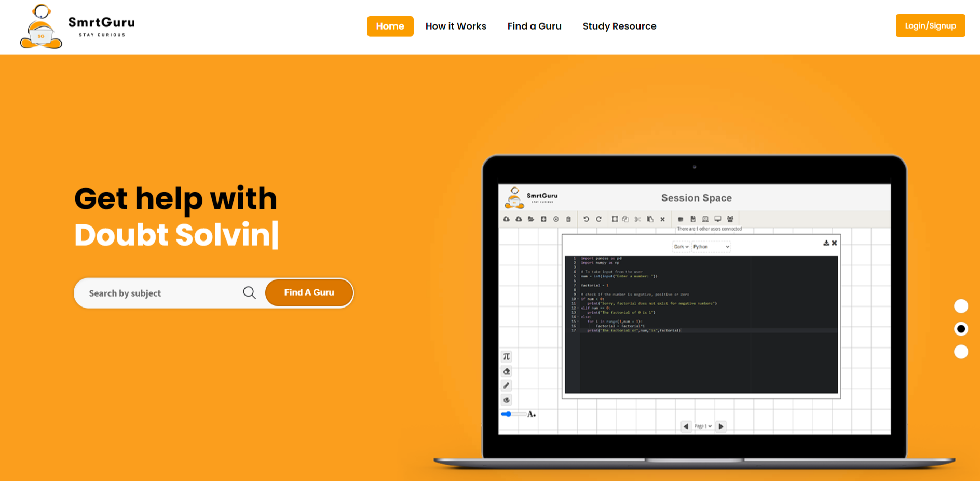Image resolution: width=980 pixels, height=481 pixels.
Task: Click the download icon on code editor panel
Action: tap(826, 243)
